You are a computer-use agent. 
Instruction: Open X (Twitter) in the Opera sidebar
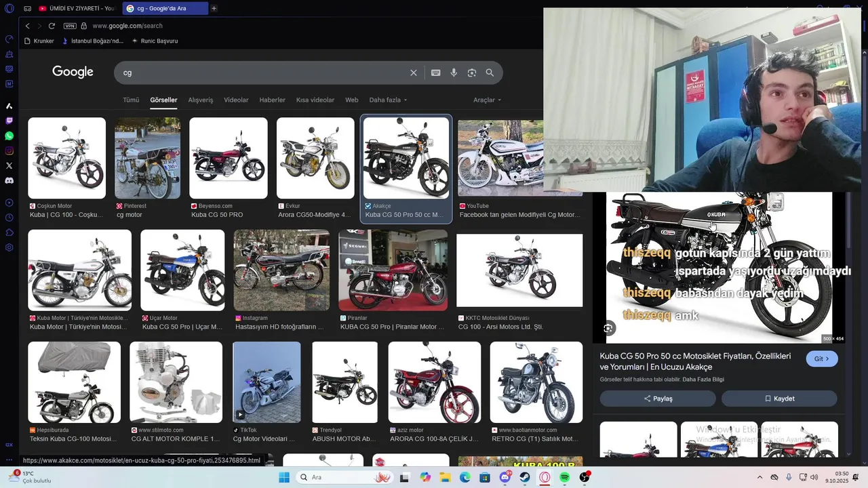(9, 165)
